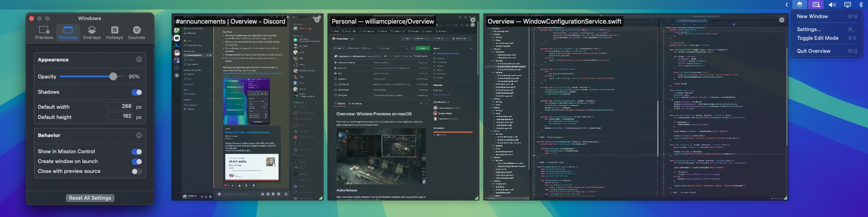The width and height of the screenshot is (868, 217).
Task: Show info for the Behavior section
Action: click(x=139, y=135)
